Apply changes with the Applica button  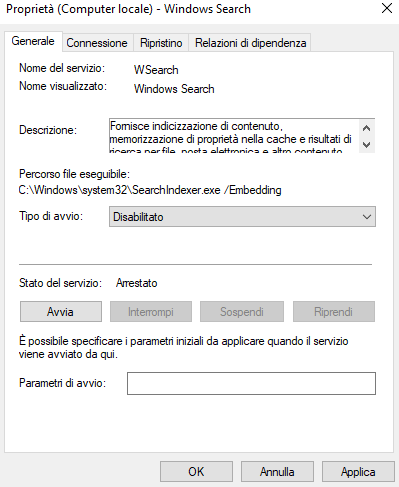pos(358,472)
